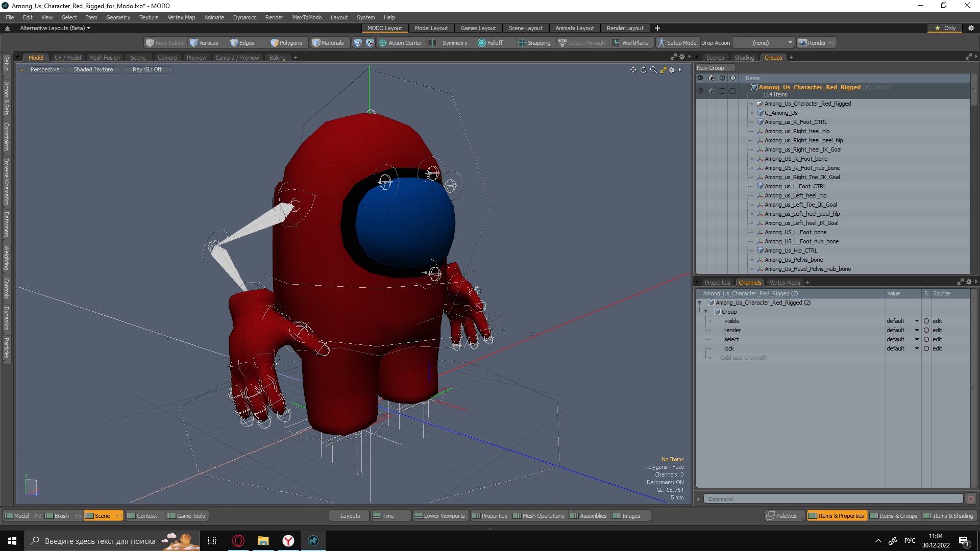Click the Render F9 button
The image size is (980, 551).
coord(817,43)
